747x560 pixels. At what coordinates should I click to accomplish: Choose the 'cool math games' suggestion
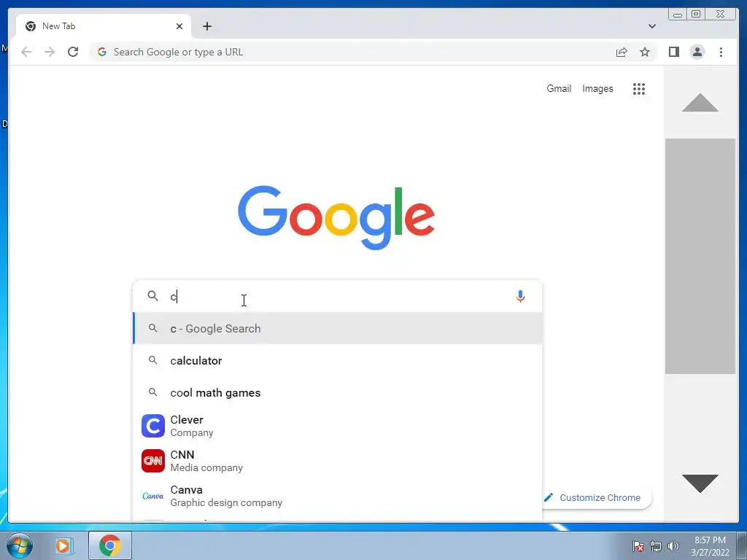[337, 393]
